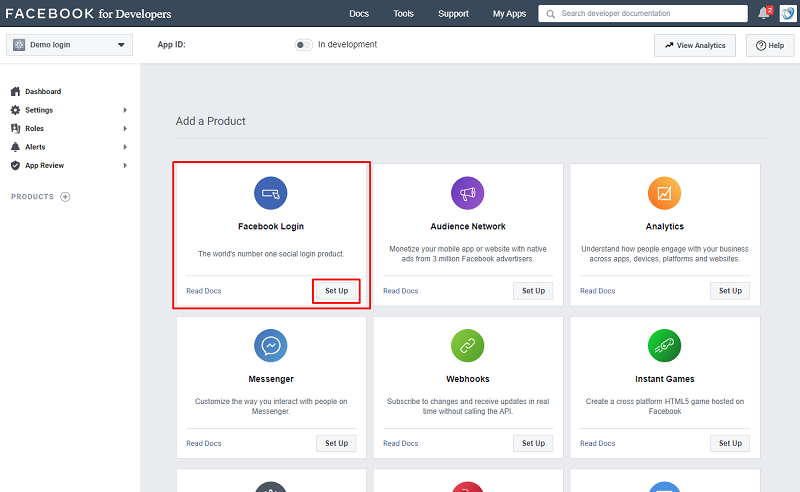Set Up Instant Games product
The height and width of the screenshot is (492, 800).
[x=730, y=444]
